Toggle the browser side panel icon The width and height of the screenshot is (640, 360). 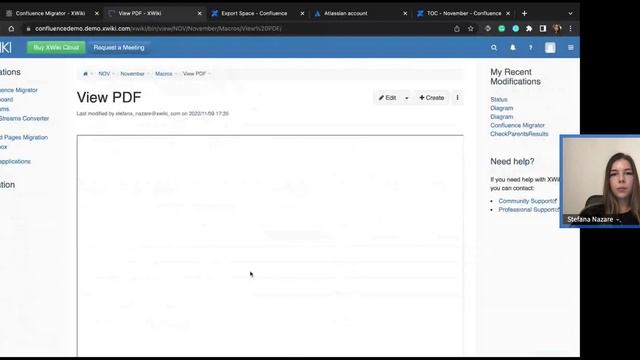point(542,29)
